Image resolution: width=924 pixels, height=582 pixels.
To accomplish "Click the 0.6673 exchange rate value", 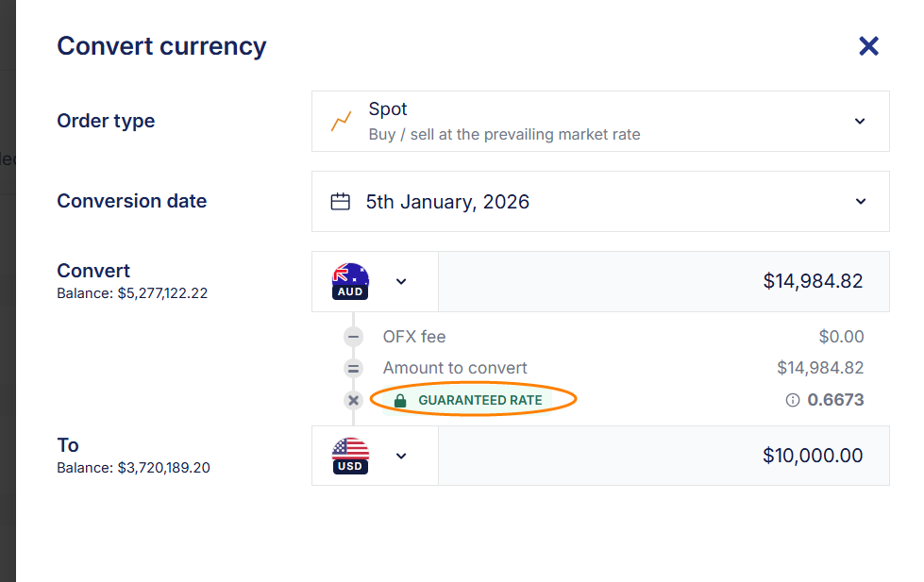I will (837, 399).
